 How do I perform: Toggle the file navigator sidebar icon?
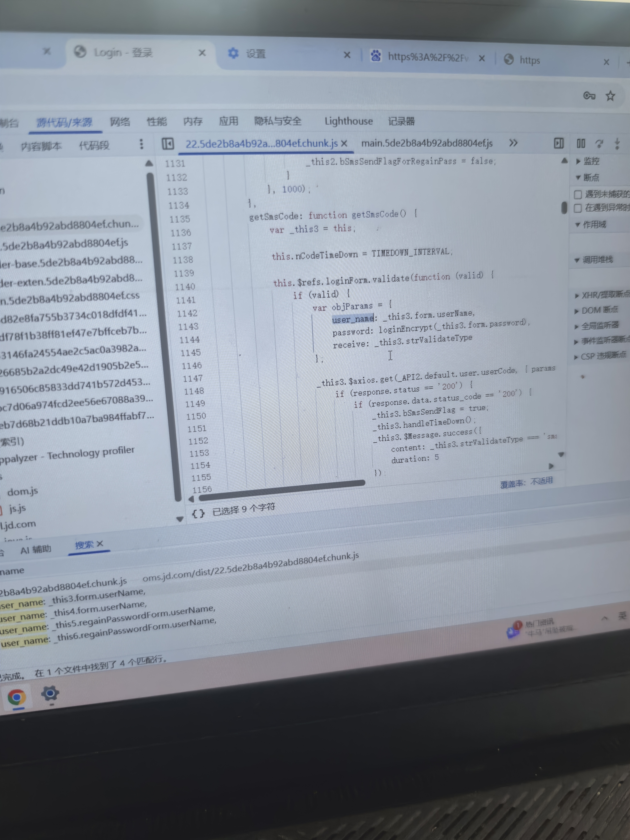click(168, 144)
